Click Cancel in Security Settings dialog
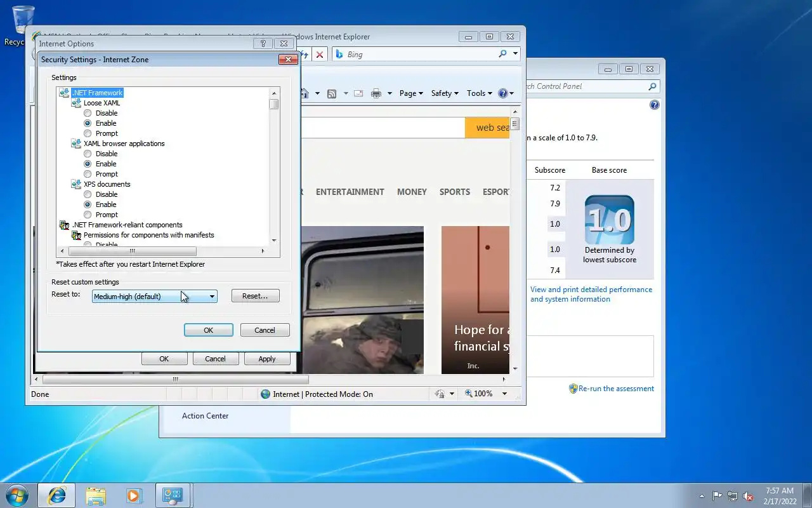Image resolution: width=812 pixels, height=508 pixels. coord(265,330)
